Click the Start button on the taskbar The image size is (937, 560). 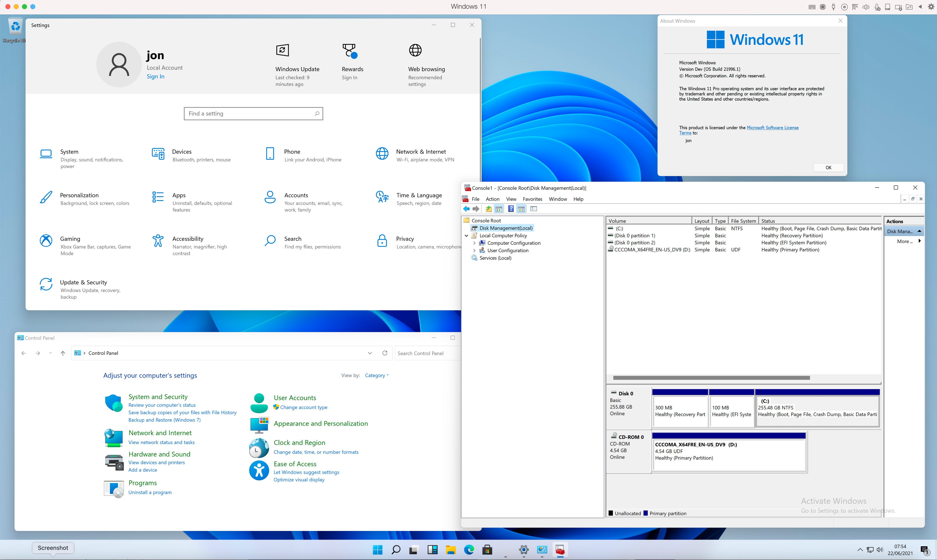pyautogui.click(x=377, y=550)
